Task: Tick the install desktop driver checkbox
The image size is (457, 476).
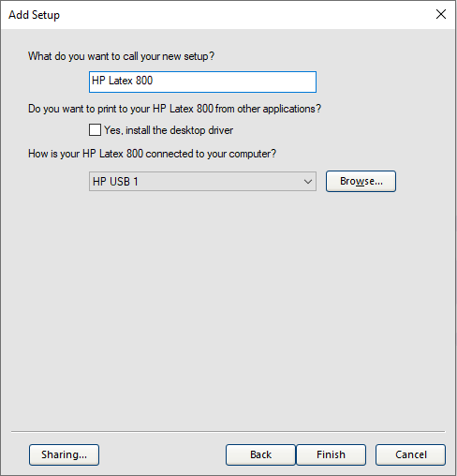Action: click(95, 130)
